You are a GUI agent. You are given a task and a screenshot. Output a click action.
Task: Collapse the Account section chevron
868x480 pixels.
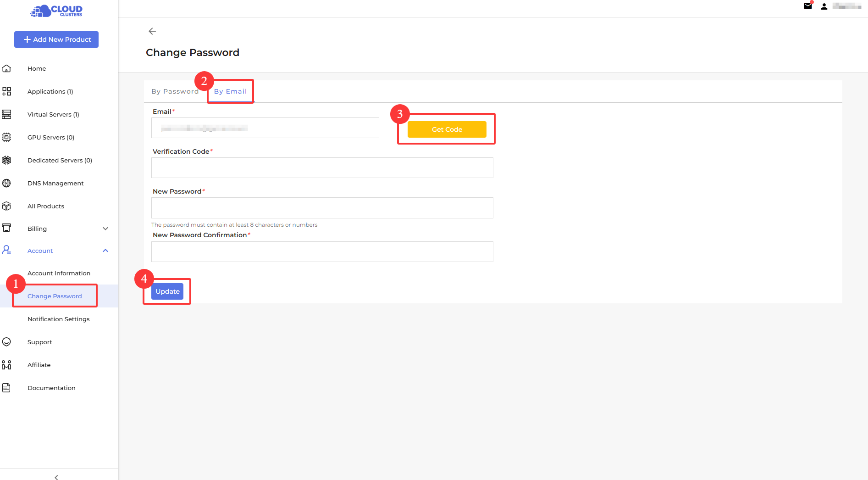tap(105, 251)
